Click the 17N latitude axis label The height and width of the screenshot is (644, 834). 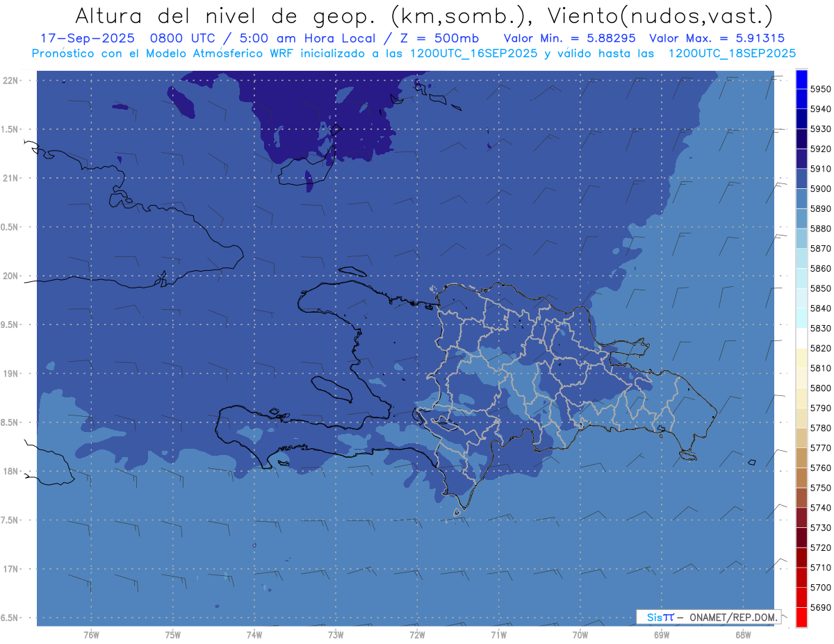click(x=12, y=569)
